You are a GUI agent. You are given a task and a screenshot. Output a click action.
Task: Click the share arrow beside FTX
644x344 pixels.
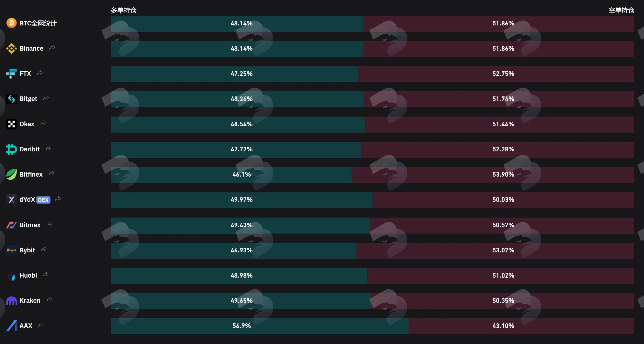[40, 73]
